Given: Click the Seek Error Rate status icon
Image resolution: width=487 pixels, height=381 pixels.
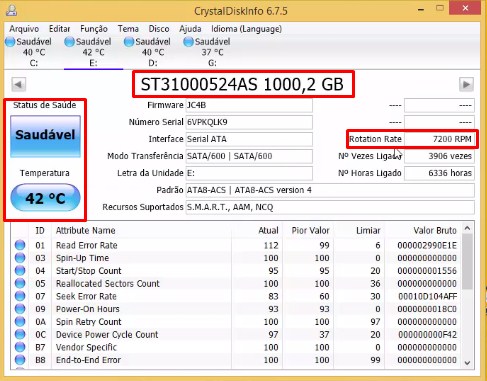Looking at the screenshot, I should coord(20,296).
